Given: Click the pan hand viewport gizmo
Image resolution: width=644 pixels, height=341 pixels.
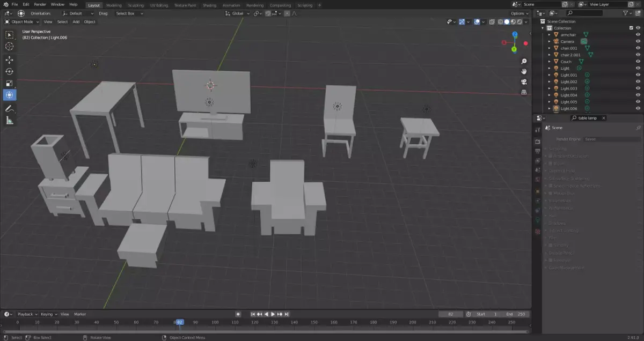Looking at the screenshot, I should [x=524, y=71].
